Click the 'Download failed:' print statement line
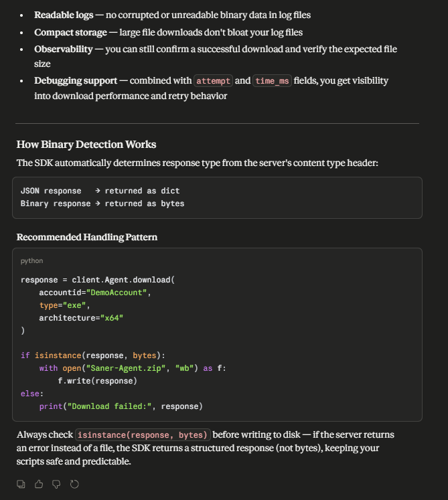Image resolution: width=448 pixels, height=500 pixels. [x=121, y=406]
